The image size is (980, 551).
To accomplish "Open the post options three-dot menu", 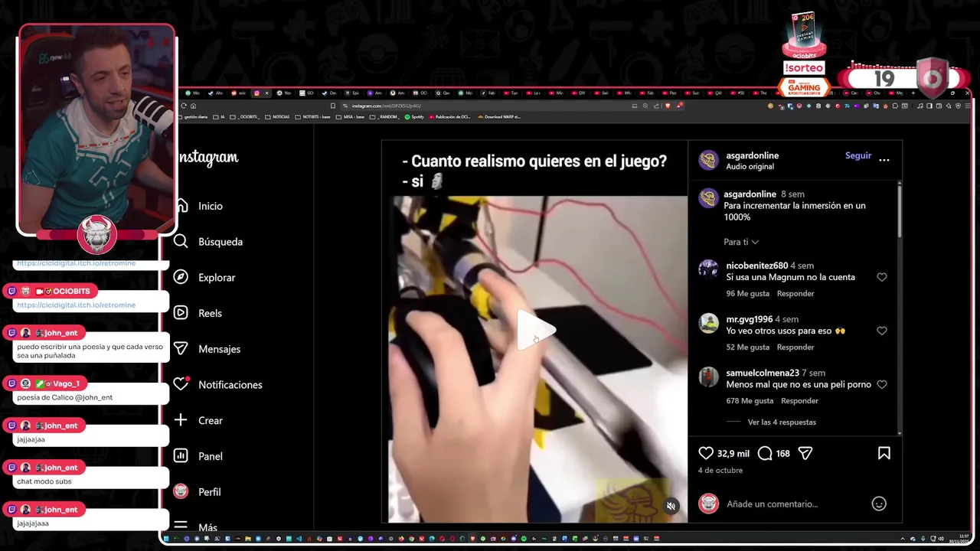I will coord(884,160).
